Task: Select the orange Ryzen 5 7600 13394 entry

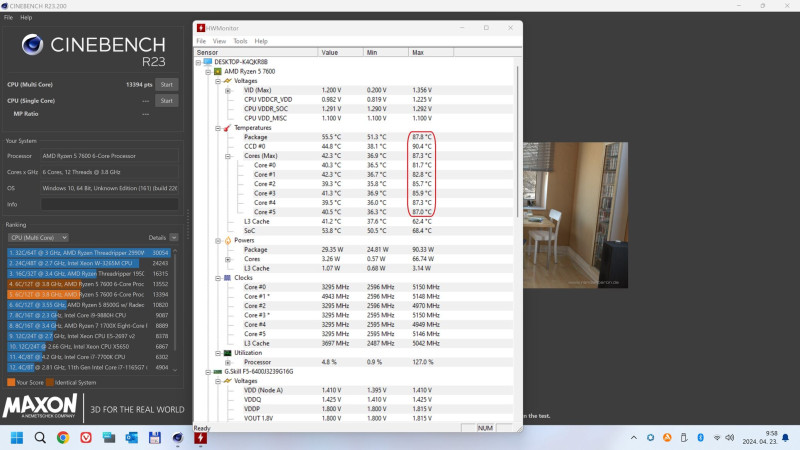Action: (88, 294)
